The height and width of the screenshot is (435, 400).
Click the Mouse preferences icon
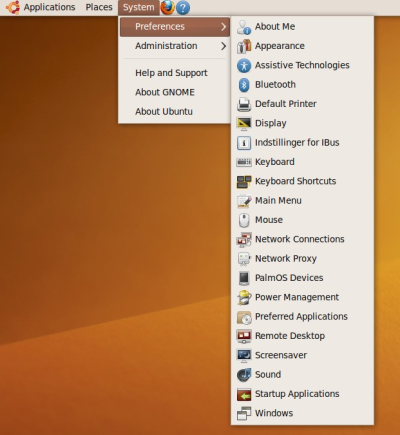point(244,220)
